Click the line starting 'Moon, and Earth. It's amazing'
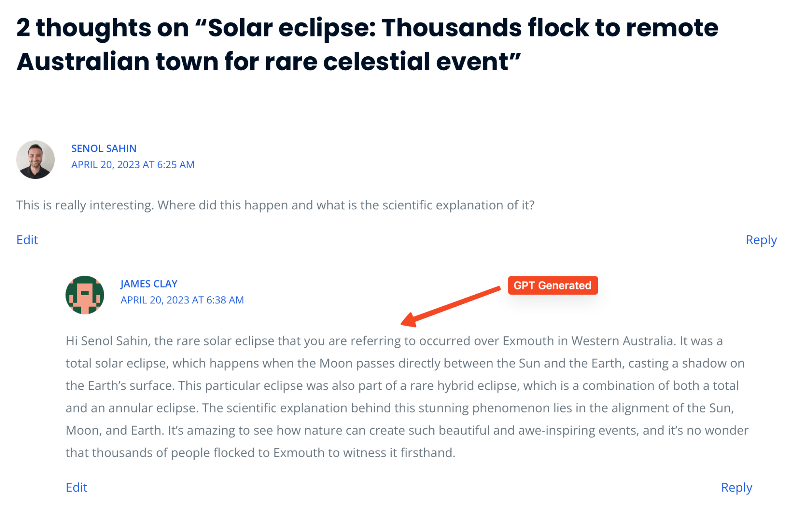This screenshot has height=516, width=812. pos(407,430)
